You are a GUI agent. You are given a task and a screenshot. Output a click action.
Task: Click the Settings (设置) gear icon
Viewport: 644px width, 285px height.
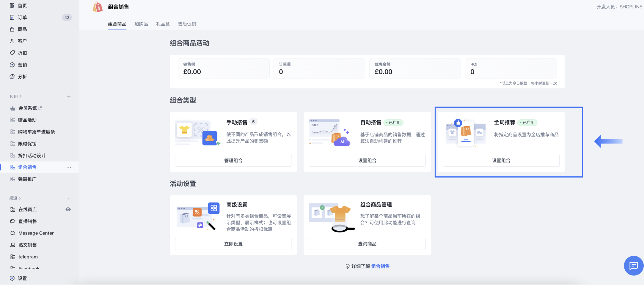[12, 278]
